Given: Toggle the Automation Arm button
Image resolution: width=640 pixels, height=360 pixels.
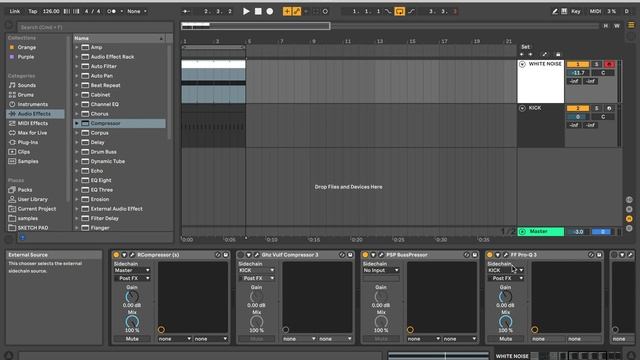Looking at the screenshot, I should [x=297, y=11].
